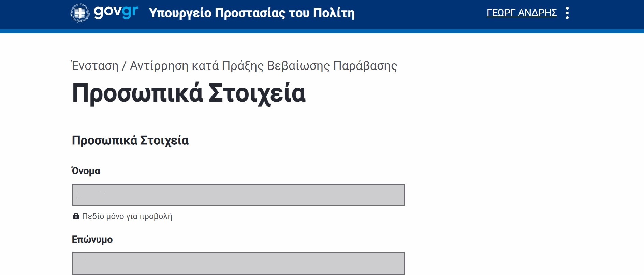Click the light blue stripe under the header
The width and height of the screenshot is (644, 275).
(322, 31)
